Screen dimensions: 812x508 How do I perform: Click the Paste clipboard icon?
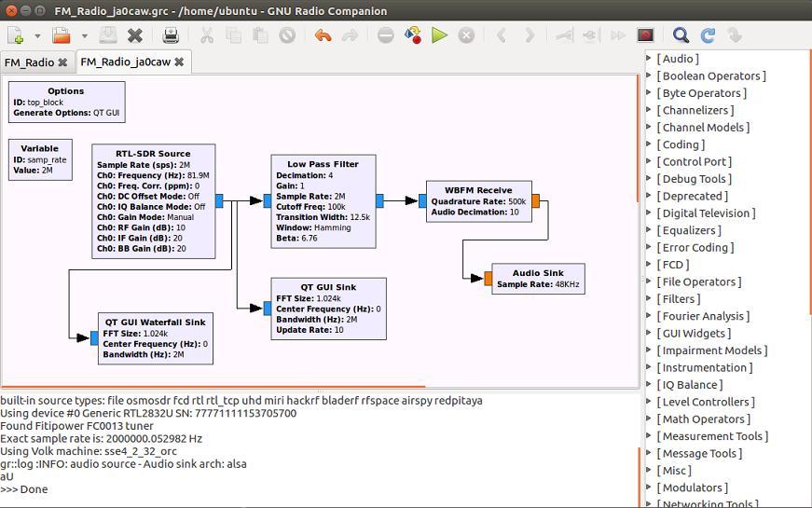coord(260,35)
